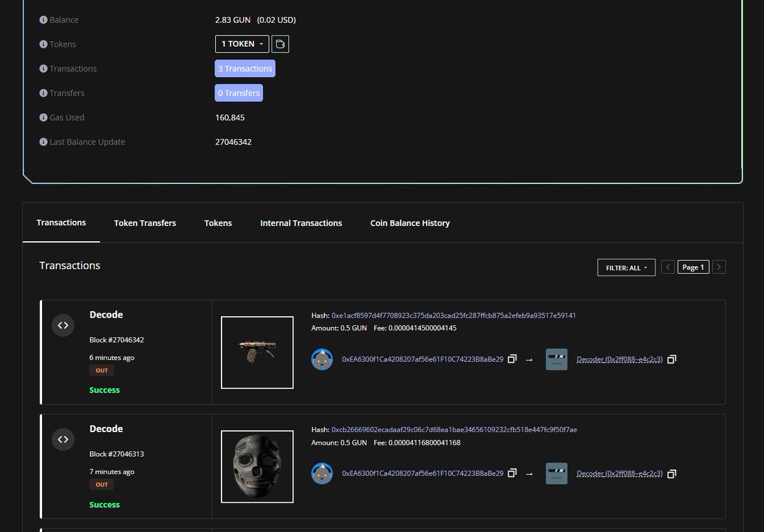Open Decoder link in block #27046342 row

[x=619, y=359]
